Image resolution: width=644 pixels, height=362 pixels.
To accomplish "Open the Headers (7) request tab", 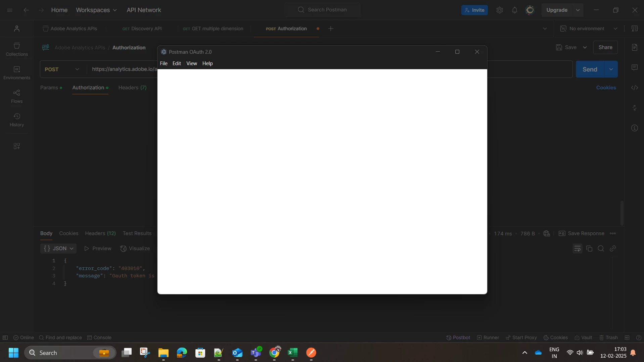I will [133, 88].
